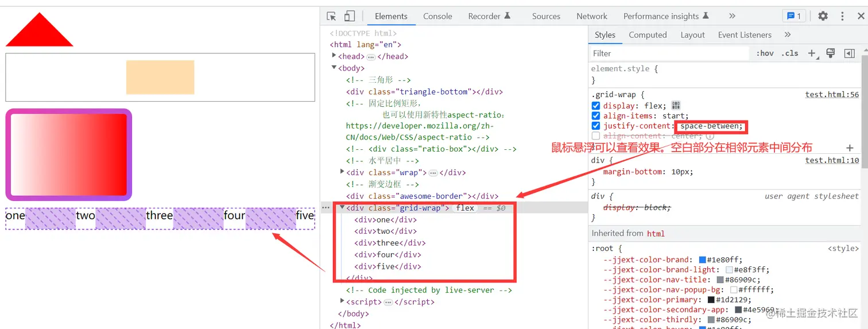This screenshot has width=868, height=329.
Task: Uncheck the justify-content property
Action: point(596,126)
